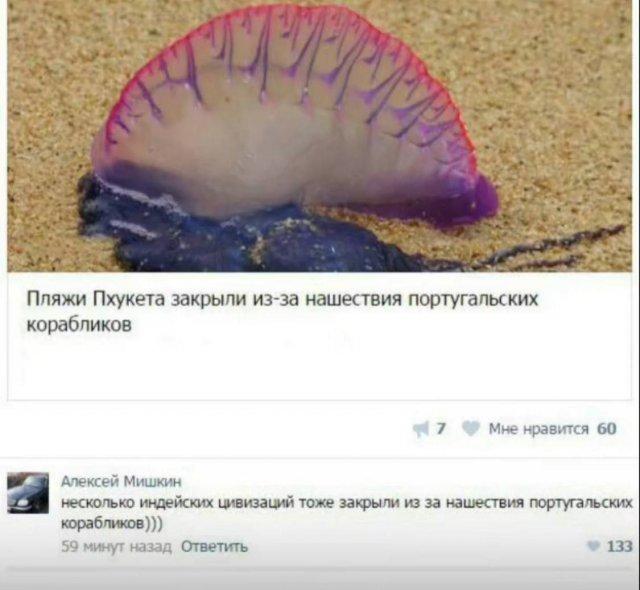Click the comment text about индейских цивилизаций
Screen dimensions: 640x590
click(x=347, y=513)
